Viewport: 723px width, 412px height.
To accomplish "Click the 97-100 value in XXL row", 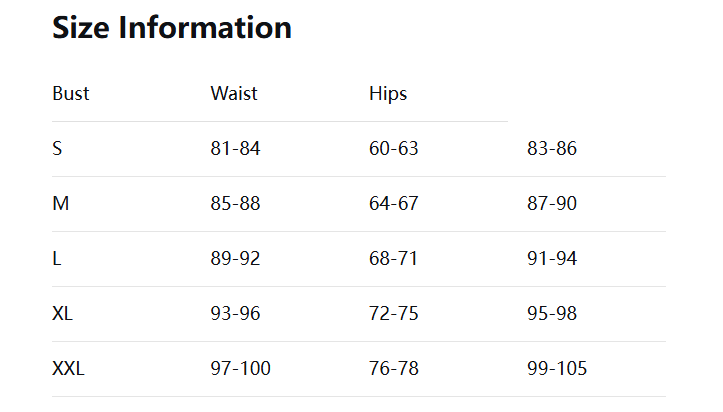I will pyautogui.click(x=240, y=369).
